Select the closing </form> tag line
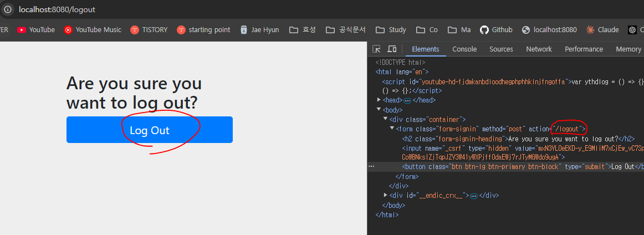This screenshot has height=235, width=644. [x=407, y=176]
